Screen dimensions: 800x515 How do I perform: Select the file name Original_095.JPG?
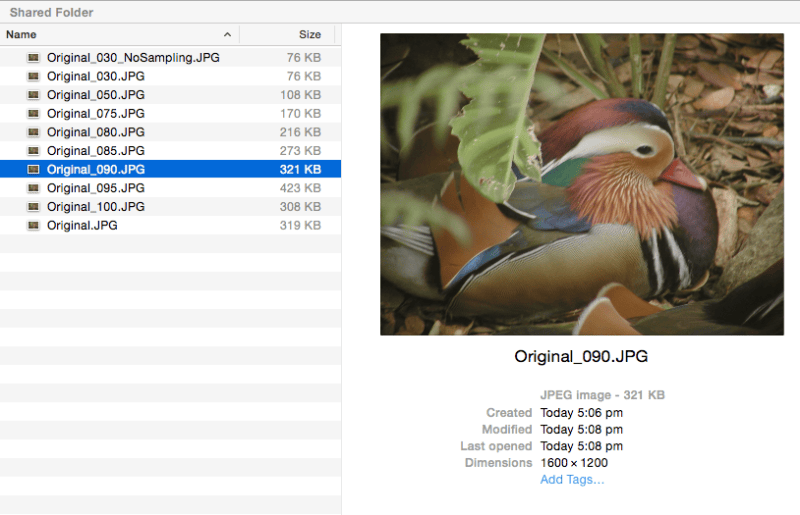pos(96,188)
